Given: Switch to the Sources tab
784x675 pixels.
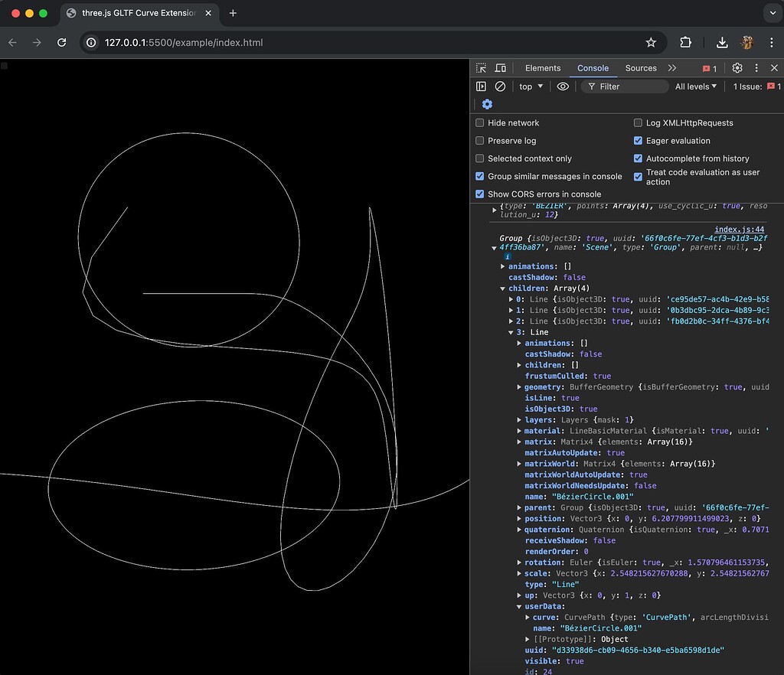Looking at the screenshot, I should click(x=641, y=67).
